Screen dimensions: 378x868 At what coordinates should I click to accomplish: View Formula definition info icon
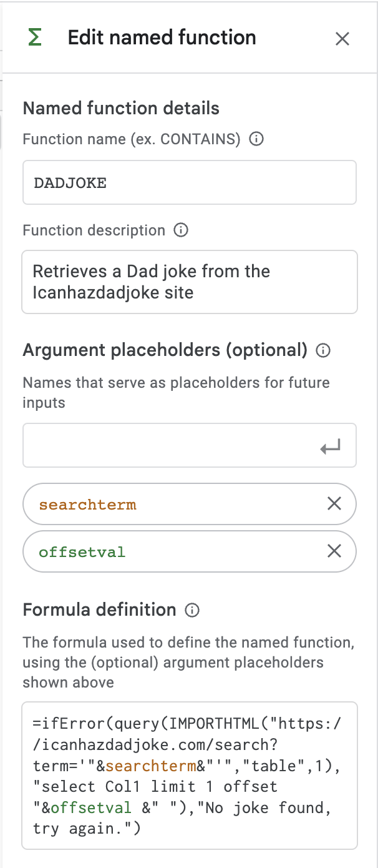click(x=192, y=610)
